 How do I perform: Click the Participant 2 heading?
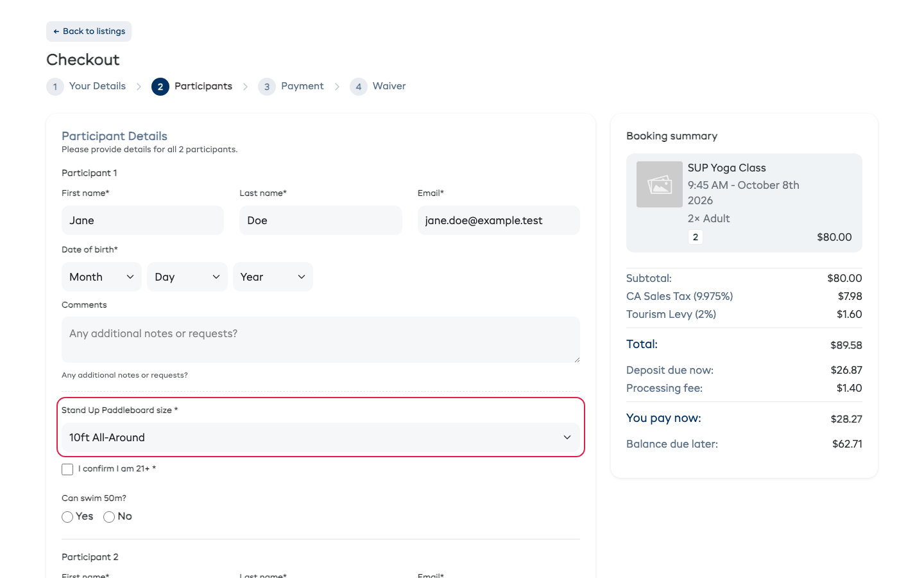[x=90, y=557]
